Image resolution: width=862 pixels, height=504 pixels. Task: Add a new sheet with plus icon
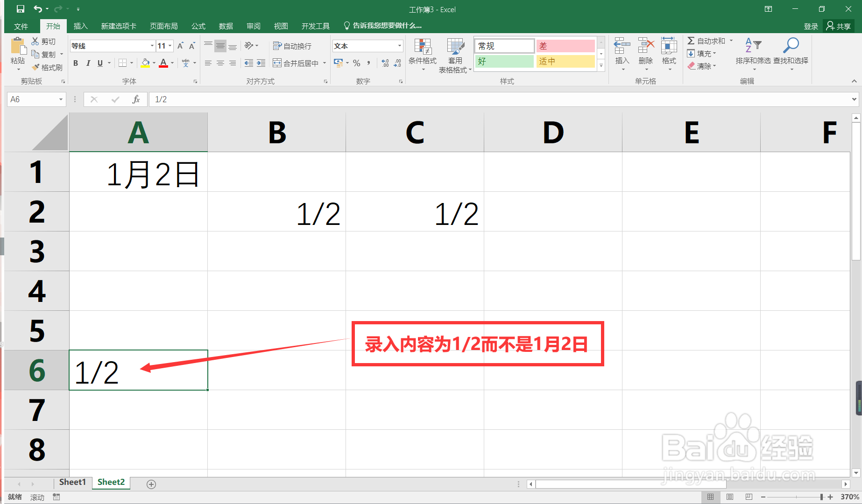point(151,484)
